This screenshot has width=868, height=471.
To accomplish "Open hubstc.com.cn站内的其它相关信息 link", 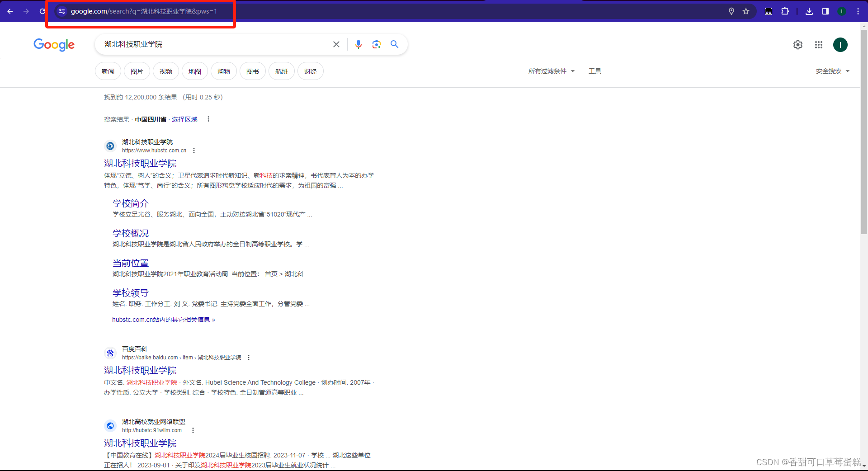I will [x=164, y=320].
